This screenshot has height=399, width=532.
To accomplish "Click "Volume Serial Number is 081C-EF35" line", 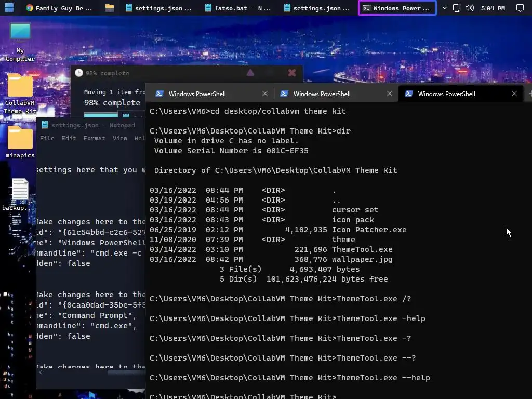I will pos(231,151).
